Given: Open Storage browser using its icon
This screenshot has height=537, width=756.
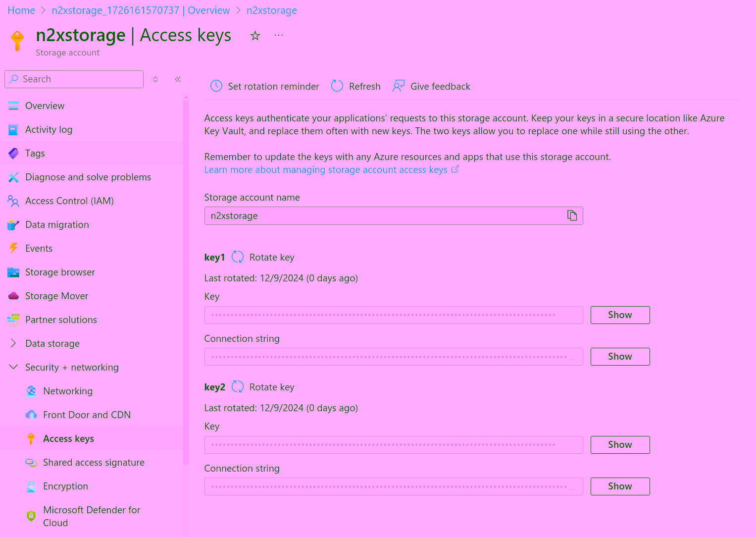Looking at the screenshot, I should [13, 272].
